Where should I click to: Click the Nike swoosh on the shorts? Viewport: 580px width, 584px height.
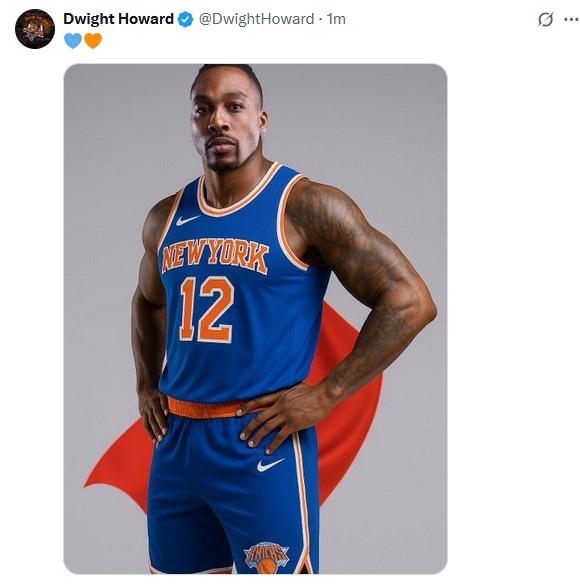click(x=270, y=464)
